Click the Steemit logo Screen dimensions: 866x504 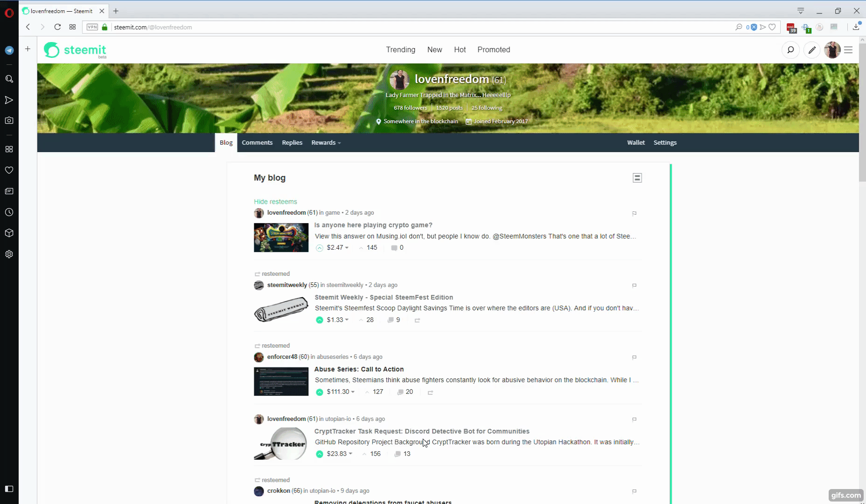point(75,50)
